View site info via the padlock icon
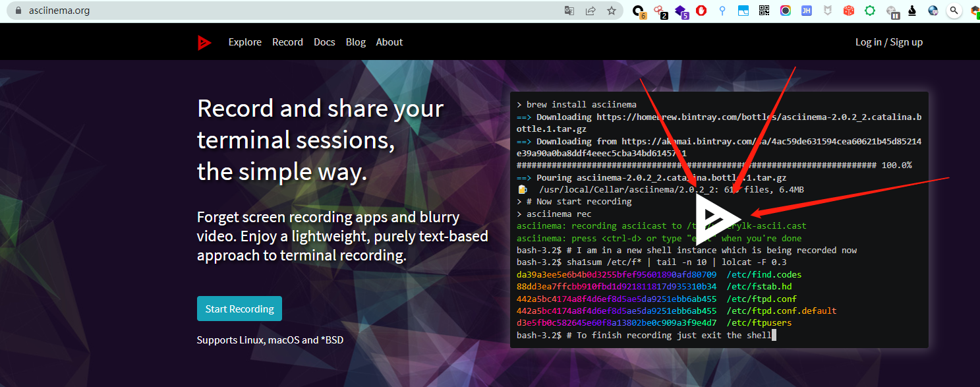 [18, 11]
